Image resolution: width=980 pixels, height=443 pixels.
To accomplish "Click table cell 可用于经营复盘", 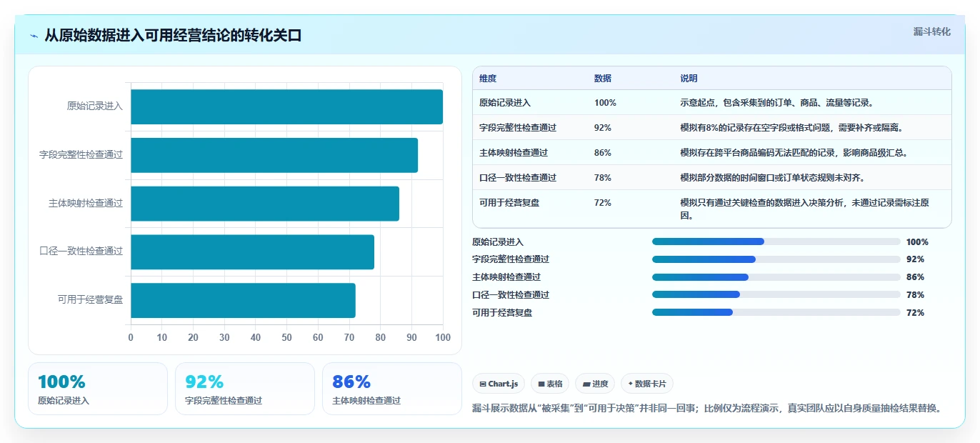I will click(509, 203).
